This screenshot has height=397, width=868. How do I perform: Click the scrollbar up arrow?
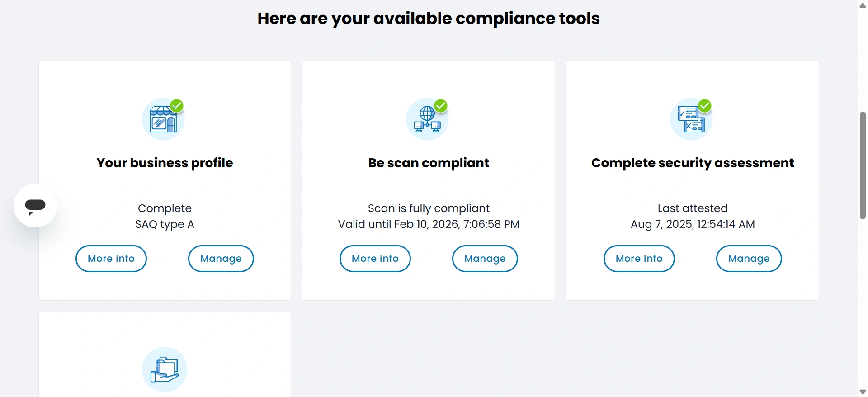click(863, 5)
